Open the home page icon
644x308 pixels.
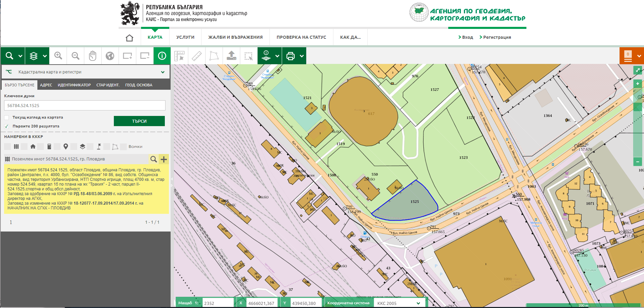tap(129, 37)
